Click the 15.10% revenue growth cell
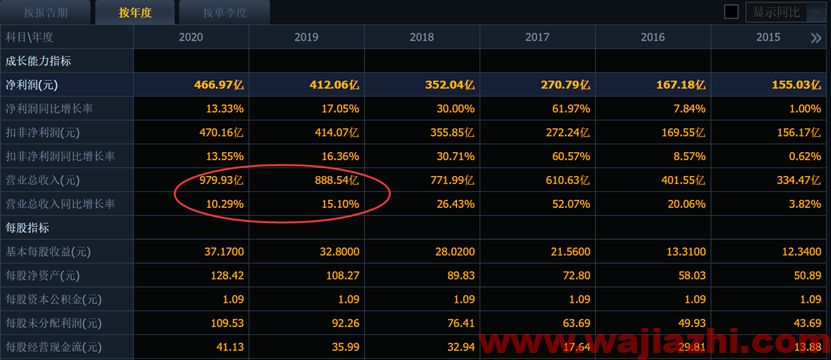The image size is (831, 360). (306, 204)
